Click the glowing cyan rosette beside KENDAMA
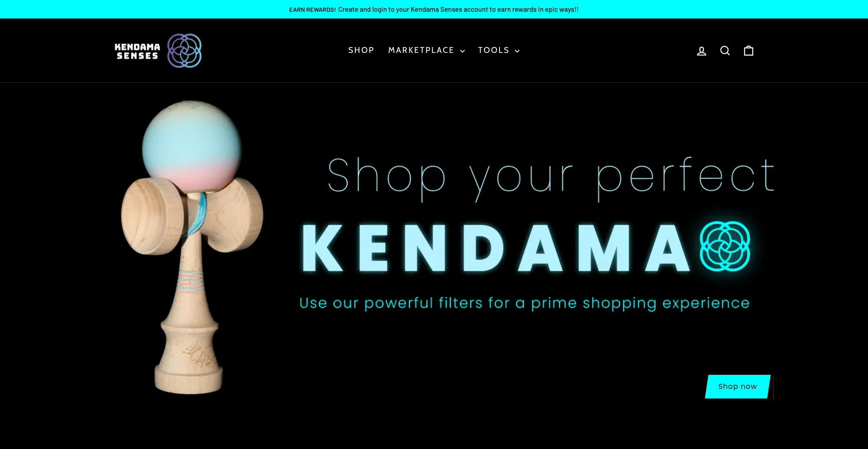868x449 pixels. (725, 246)
